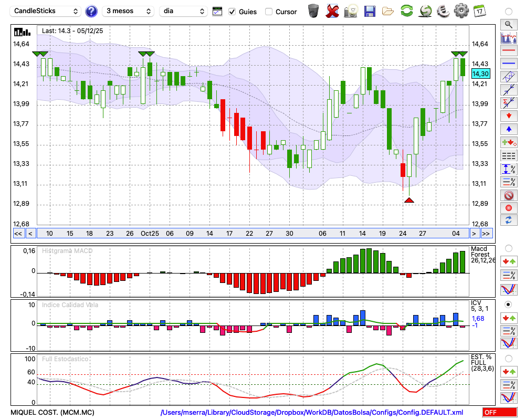Click the red prohibited-circle icon
Viewport: 525px width, 420px height.
tap(509, 195)
